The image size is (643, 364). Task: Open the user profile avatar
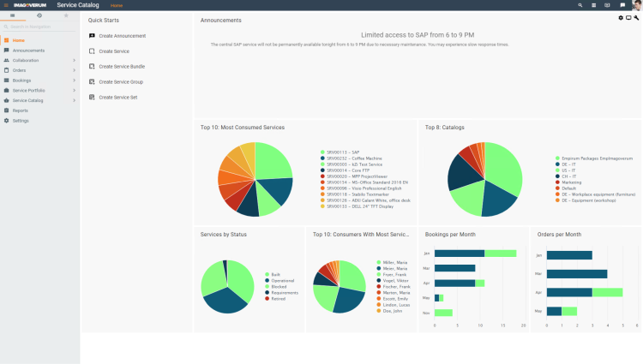click(x=636, y=5)
